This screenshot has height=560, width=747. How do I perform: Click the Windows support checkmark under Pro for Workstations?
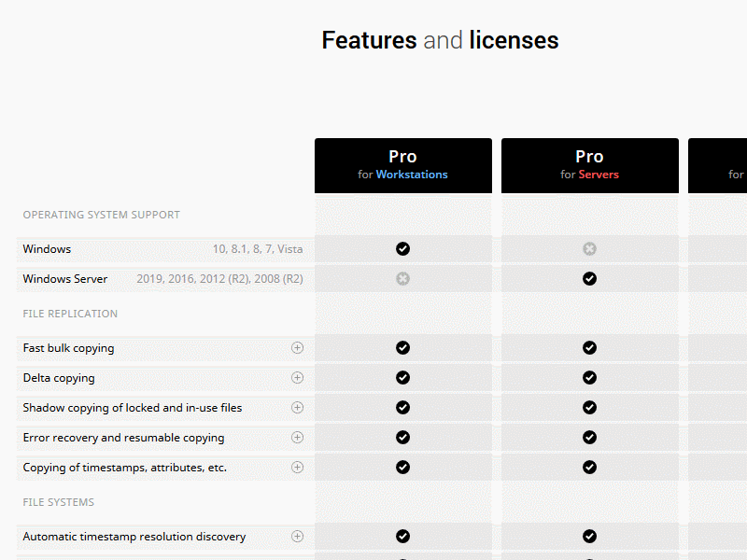(x=402, y=248)
